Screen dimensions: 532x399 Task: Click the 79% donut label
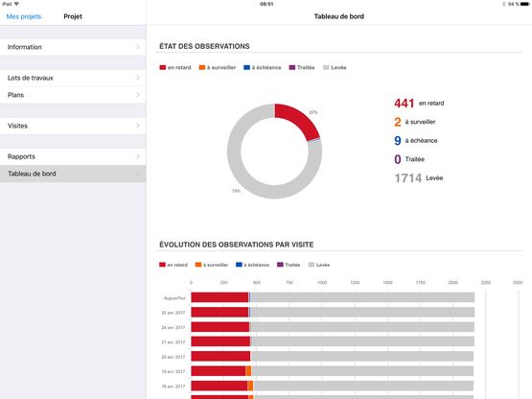[236, 191]
